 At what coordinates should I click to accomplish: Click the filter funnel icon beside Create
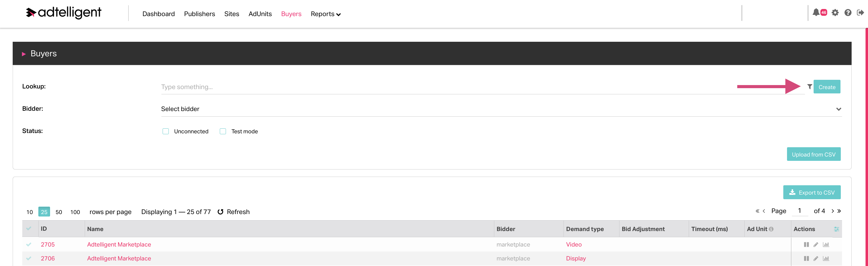click(809, 87)
